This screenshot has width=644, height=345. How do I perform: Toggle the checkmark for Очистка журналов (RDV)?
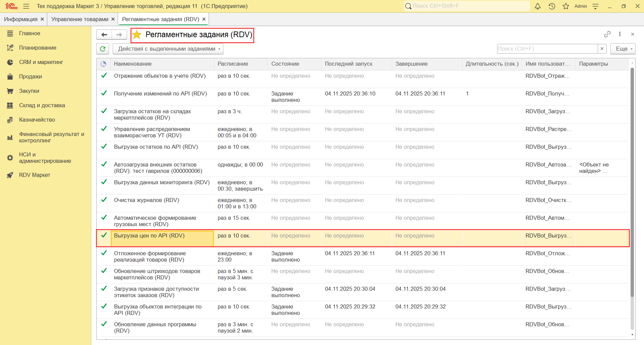[104, 200]
